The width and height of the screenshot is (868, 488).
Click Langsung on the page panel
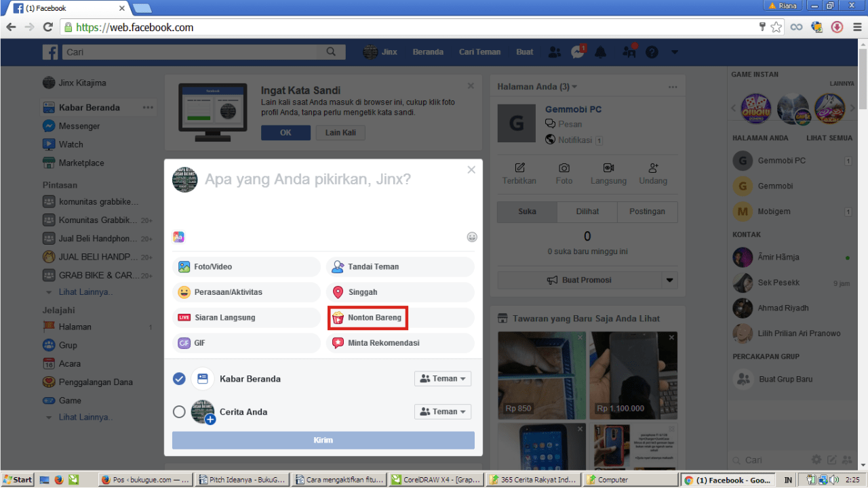click(608, 174)
